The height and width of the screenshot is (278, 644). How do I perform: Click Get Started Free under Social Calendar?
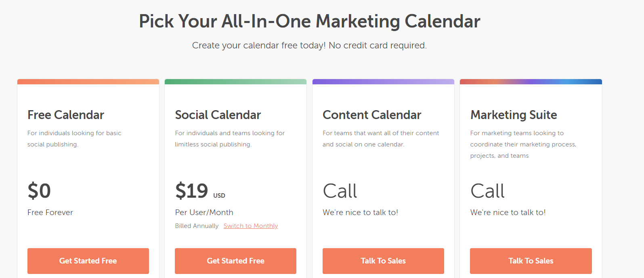tap(235, 261)
